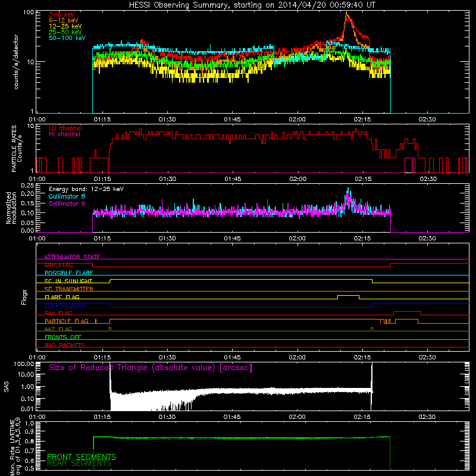
Task: Click the SAA_FLAG label
Action: click(x=58, y=313)
